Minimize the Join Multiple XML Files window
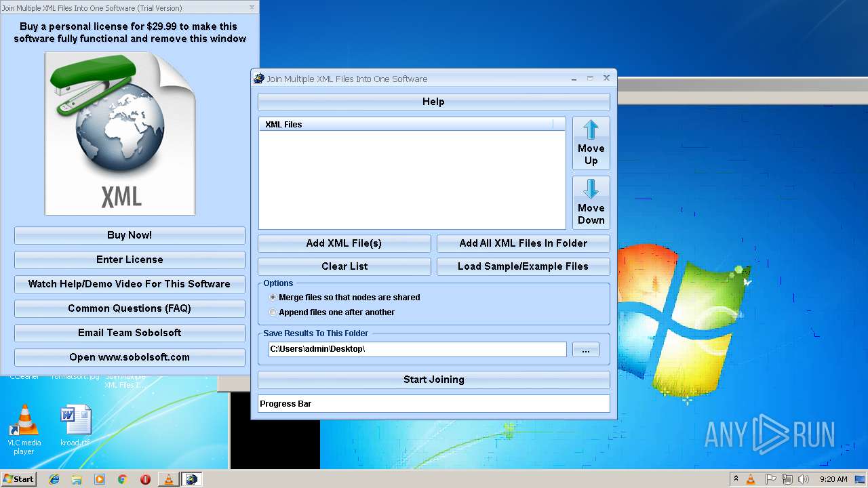The width and height of the screenshot is (868, 488). click(x=574, y=79)
